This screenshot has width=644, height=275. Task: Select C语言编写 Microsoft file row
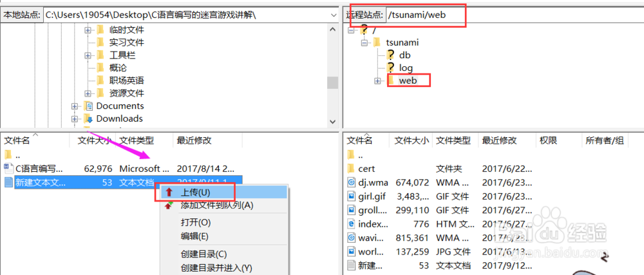pyautogui.click(x=122, y=168)
